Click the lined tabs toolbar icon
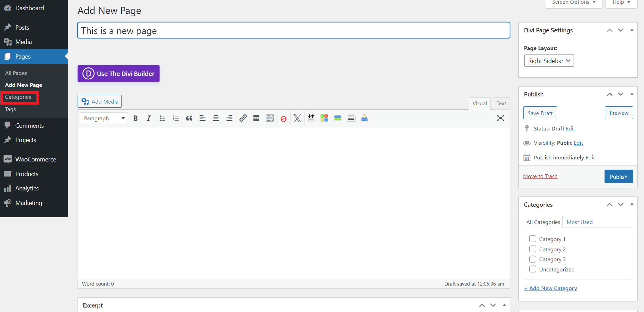The image size is (644, 312). (x=351, y=118)
